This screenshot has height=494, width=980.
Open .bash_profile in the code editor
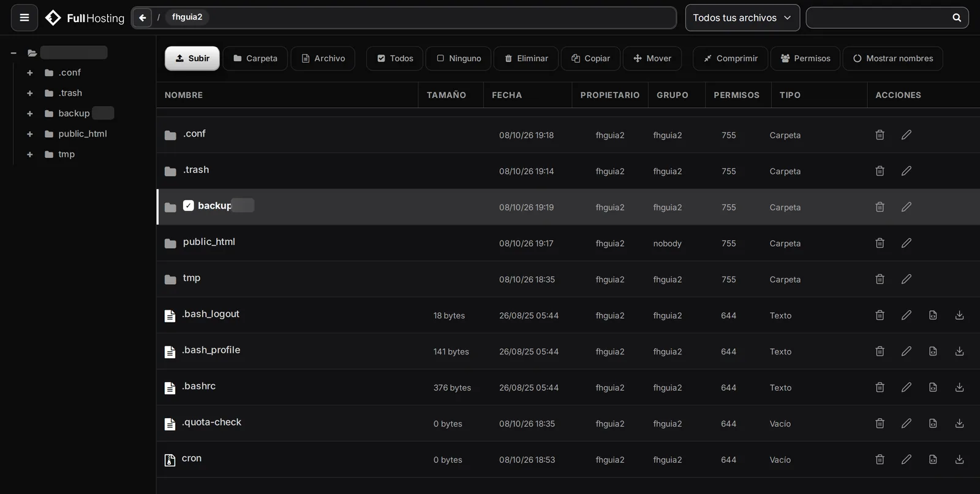(933, 351)
